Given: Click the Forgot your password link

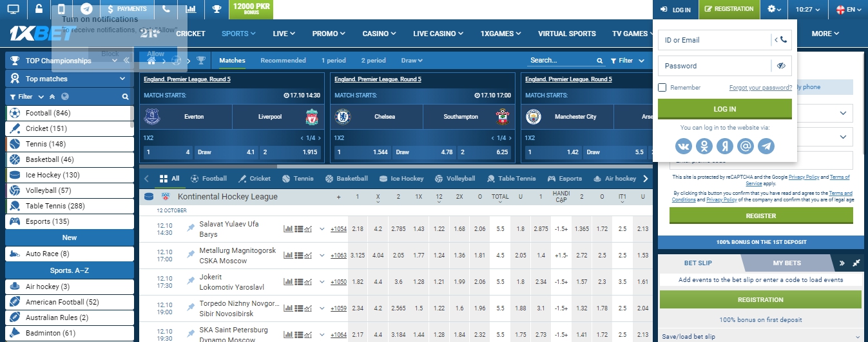Looking at the screenshot, I should click(760, 88).
